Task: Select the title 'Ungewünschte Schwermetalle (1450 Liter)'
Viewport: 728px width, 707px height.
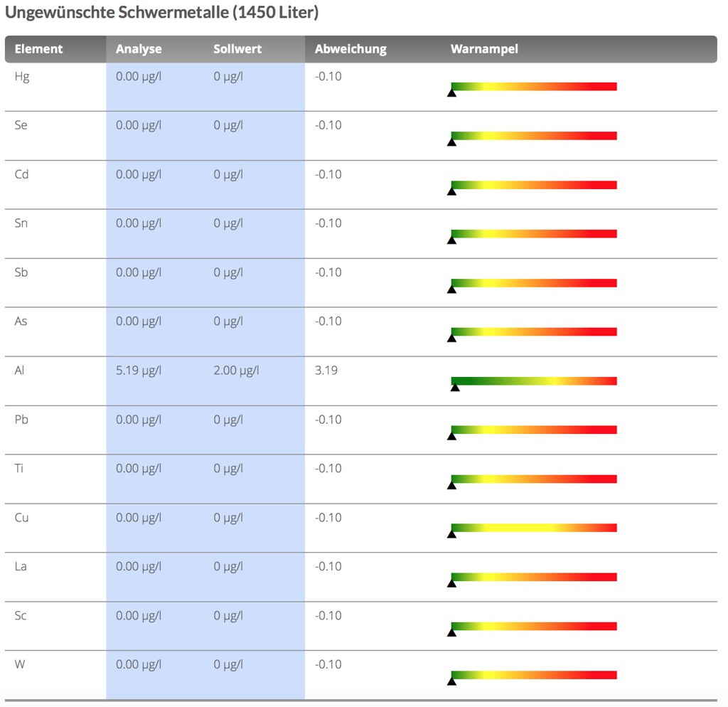Action: point(162,13)
